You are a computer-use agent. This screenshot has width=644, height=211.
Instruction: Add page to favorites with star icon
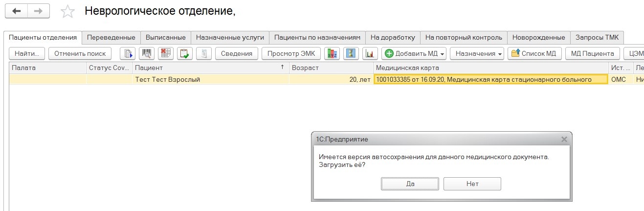coord(67,12)
